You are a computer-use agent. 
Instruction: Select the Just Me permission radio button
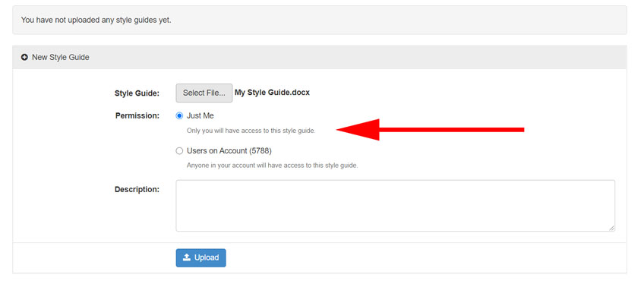[179, 116]
